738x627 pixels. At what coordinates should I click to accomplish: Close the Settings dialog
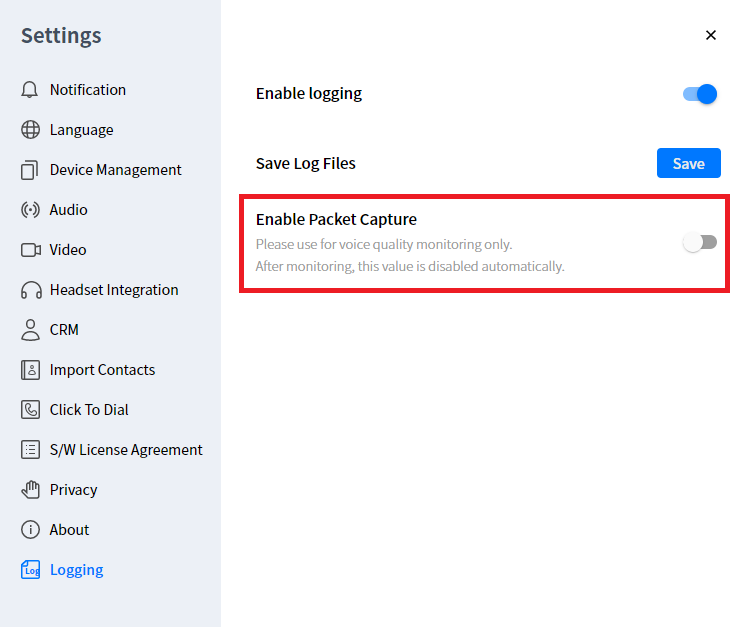pyautogui.click(x=711, y=35)
